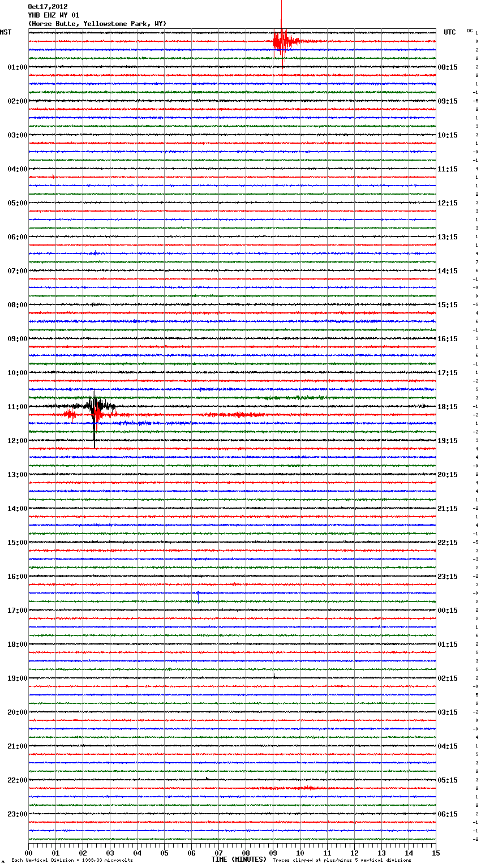Select the 02:00 MST row label
Viewport: 481px width, 868px height.
point(18,101)
